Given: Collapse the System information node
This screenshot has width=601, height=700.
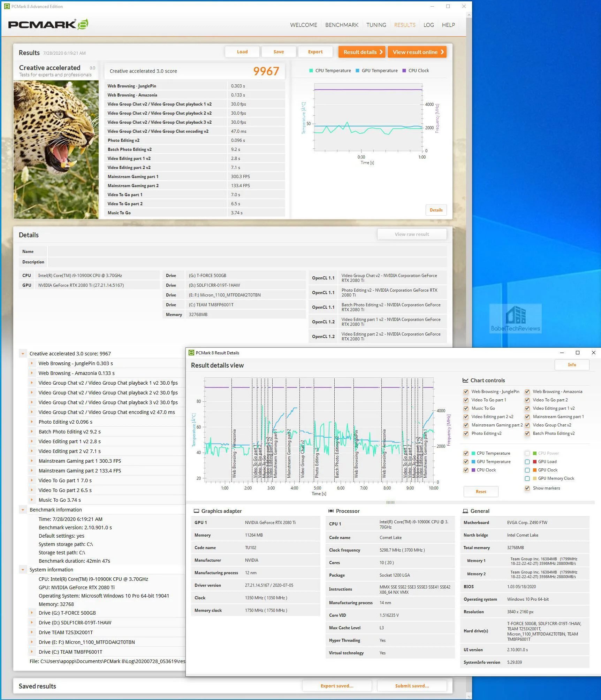Looking at the screenshot, I should [23, 570].
